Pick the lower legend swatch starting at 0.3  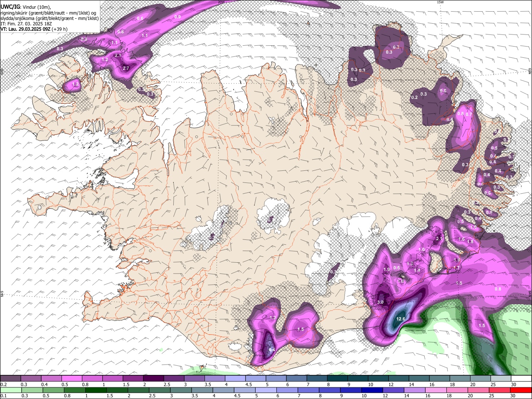pos(32,390)
